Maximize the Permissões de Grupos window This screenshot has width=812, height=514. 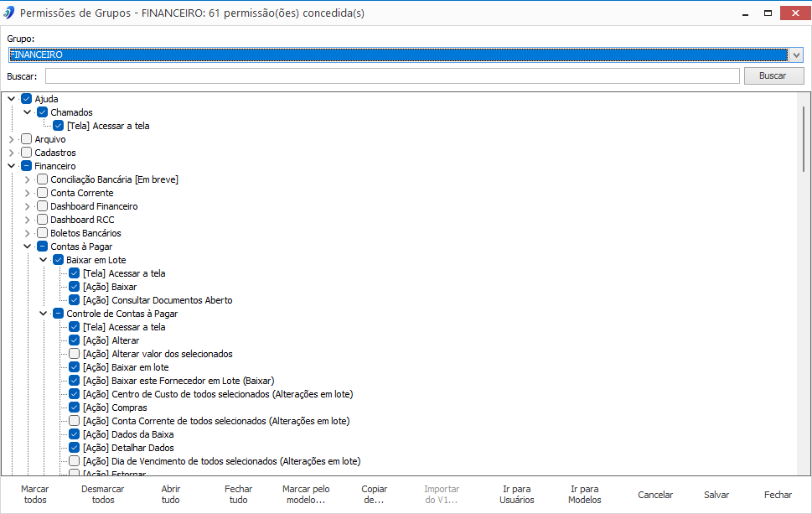pos(768,13)
